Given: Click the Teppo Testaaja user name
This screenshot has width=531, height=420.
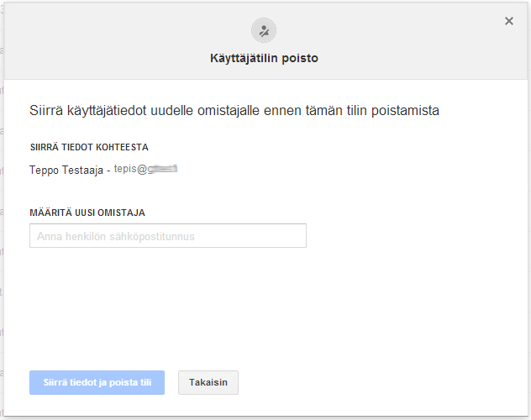Looking at the screenshot, I should tap(66, 170).
